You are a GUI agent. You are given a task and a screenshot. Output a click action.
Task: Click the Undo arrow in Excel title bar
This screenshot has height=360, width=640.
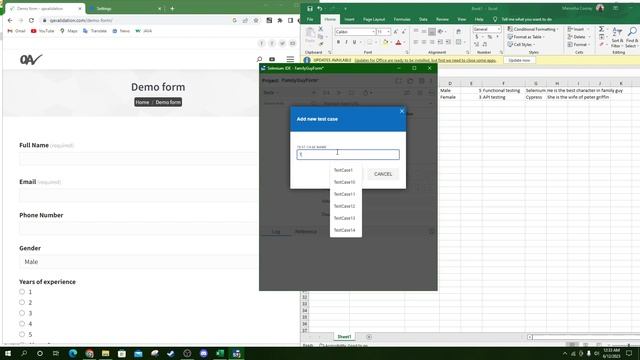coord(320,9)
